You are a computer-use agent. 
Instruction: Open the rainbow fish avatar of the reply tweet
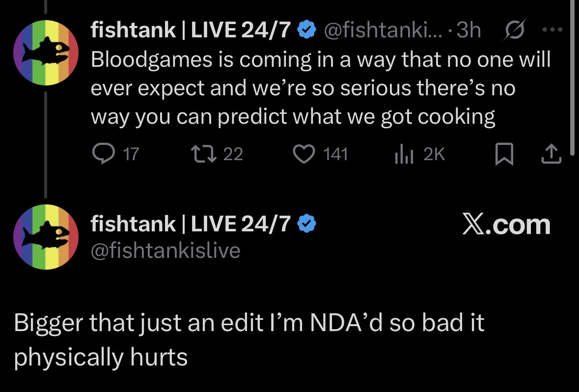[x=46, y=237]
